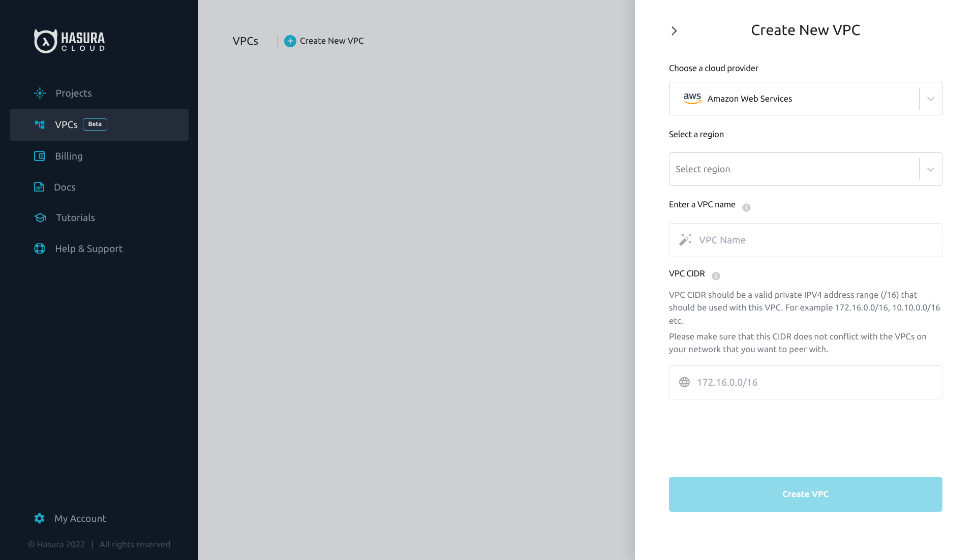
Task: Click the Create New VPC link
Action: (331, 41)
